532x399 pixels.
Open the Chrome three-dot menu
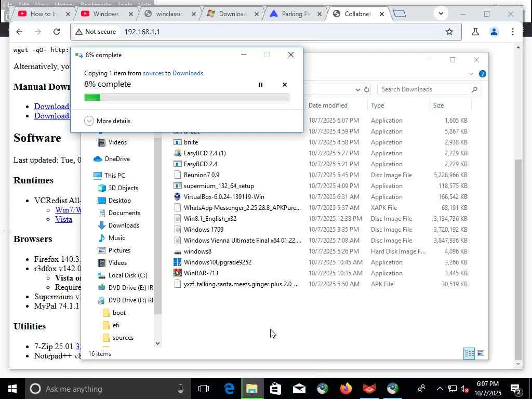(513, 32)
